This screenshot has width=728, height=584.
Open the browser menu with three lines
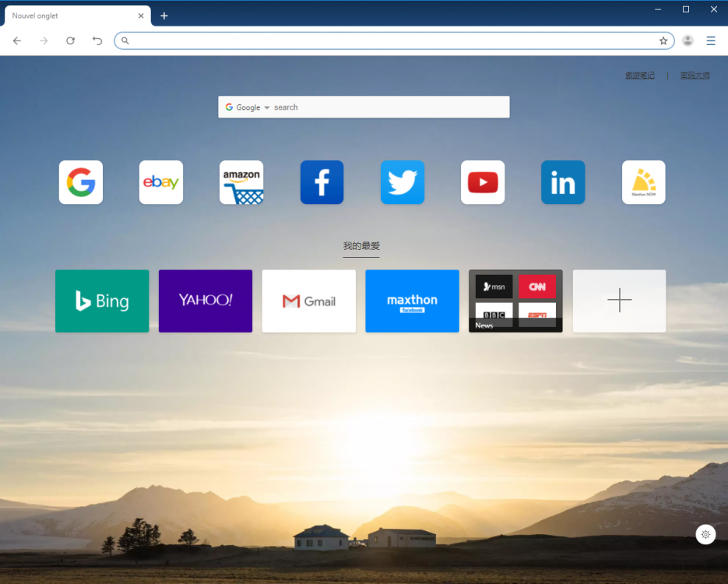(x=711, y=40)
